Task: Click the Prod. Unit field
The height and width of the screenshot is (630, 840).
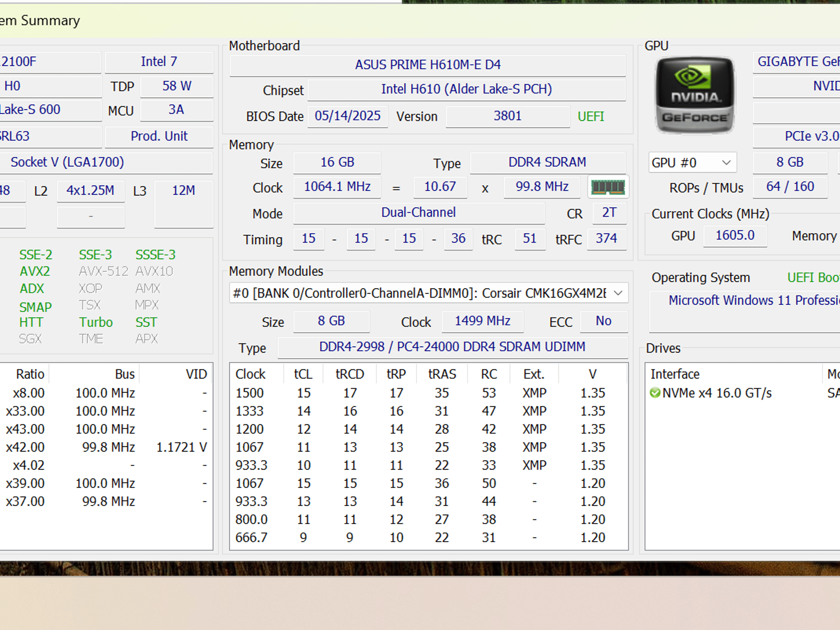Action: tap(159, 137)
